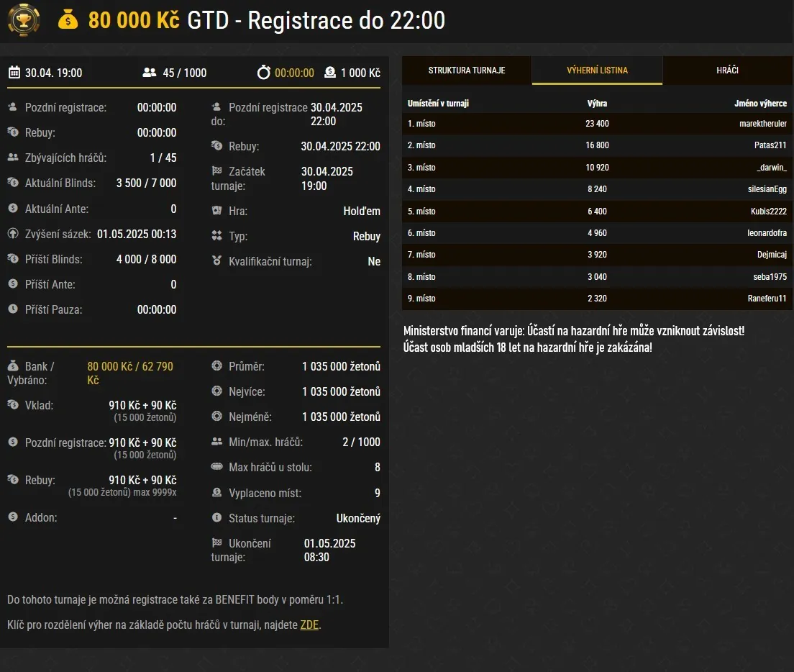The height and width of the screenshot is (672, 794).
Task: Click the trophy logo in the header
Action: 24,20
